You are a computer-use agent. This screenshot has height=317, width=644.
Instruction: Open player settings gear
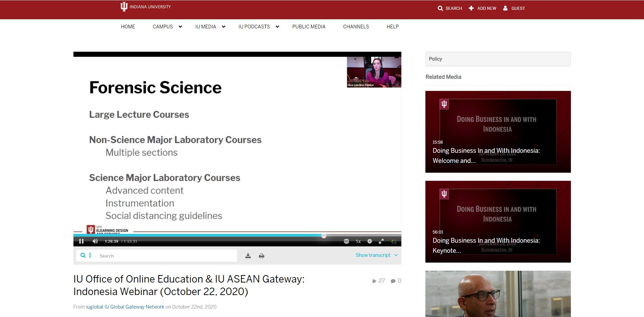pos(370,241)
